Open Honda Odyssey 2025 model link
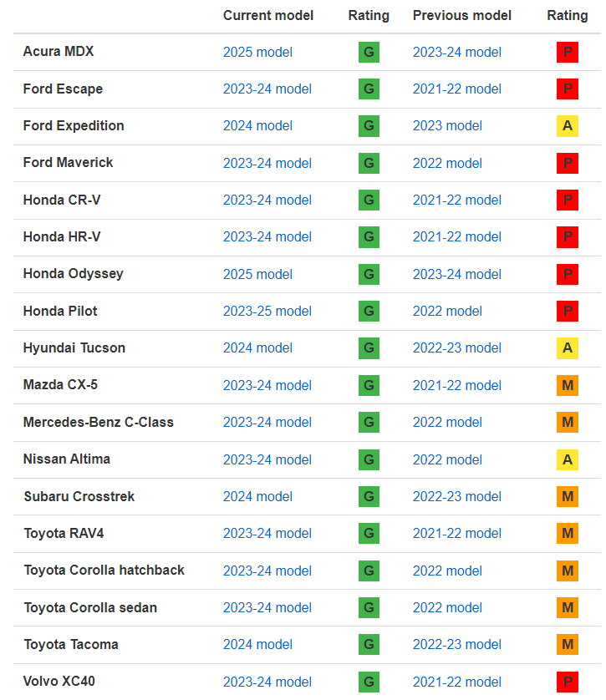Image resolution: width=606 pixels, height=700 pixels. point(257,274)
